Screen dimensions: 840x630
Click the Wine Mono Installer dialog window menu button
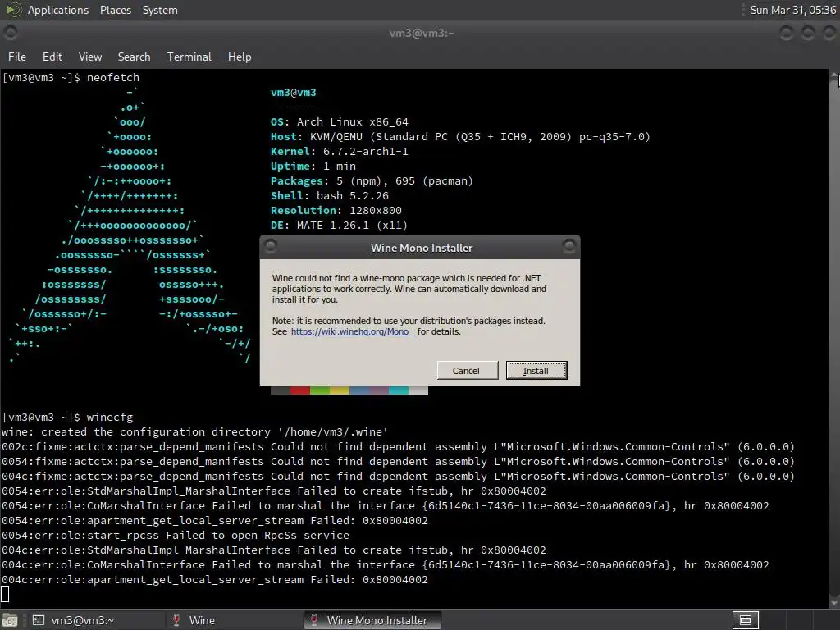271,246
